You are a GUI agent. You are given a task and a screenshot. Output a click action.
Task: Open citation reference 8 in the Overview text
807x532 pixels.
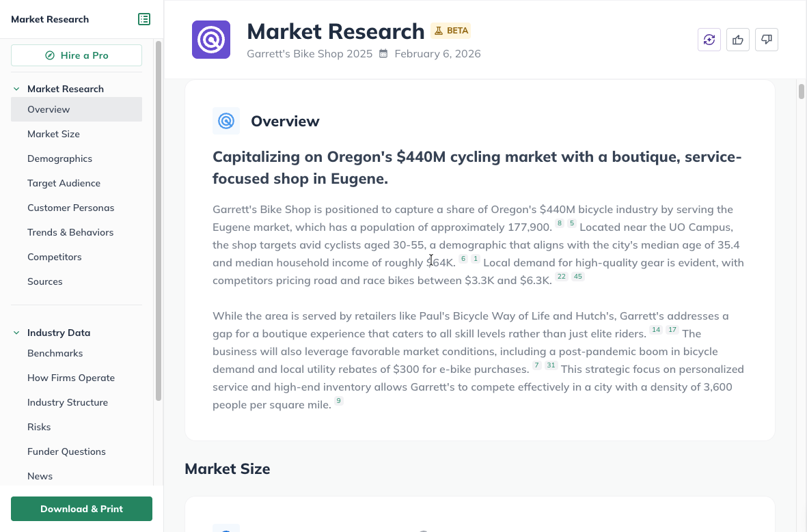(559, 223)
